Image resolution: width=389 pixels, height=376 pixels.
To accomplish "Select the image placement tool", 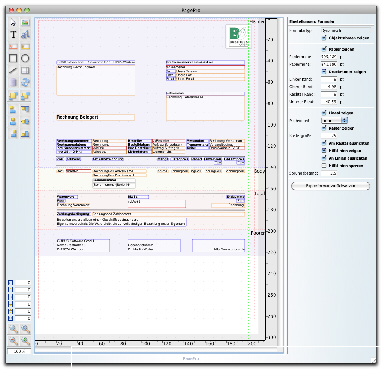I will [25, 22].
